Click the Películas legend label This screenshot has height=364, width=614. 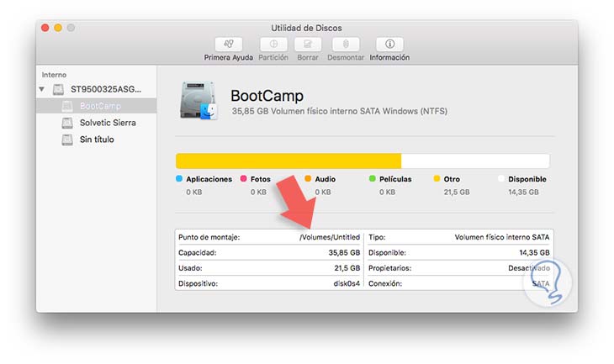395,179
